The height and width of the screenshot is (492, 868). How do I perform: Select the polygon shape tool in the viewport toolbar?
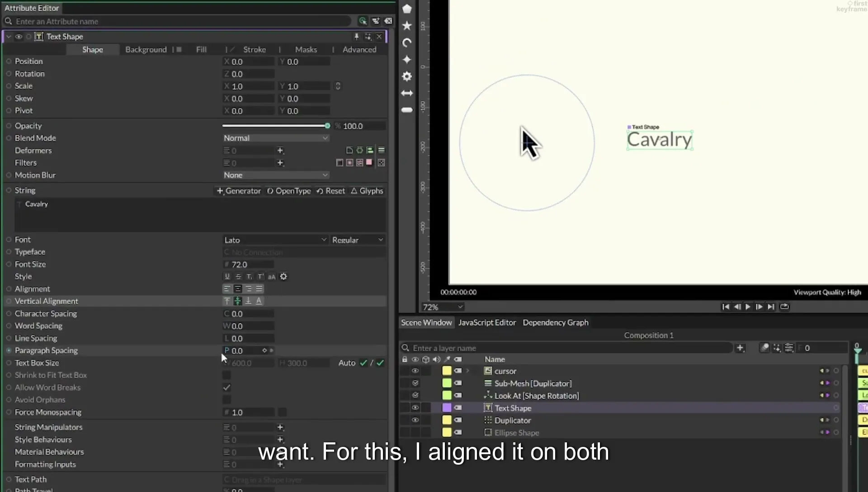pos(407,9)
